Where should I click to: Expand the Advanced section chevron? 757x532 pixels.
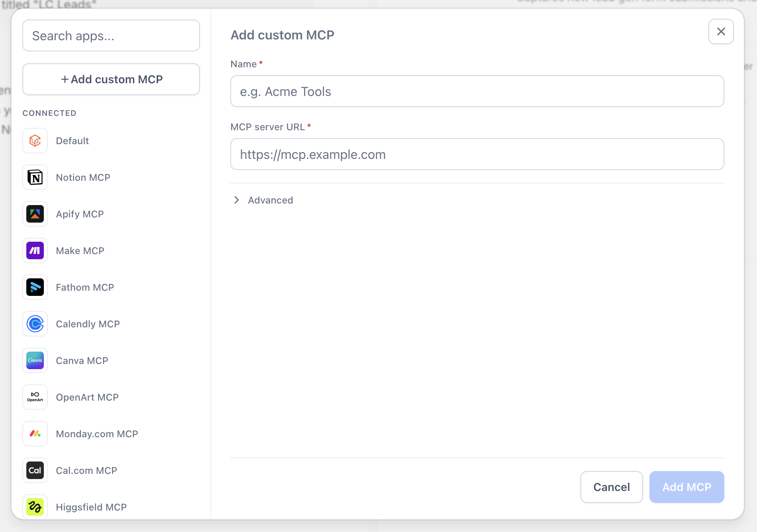pos(237,200)
